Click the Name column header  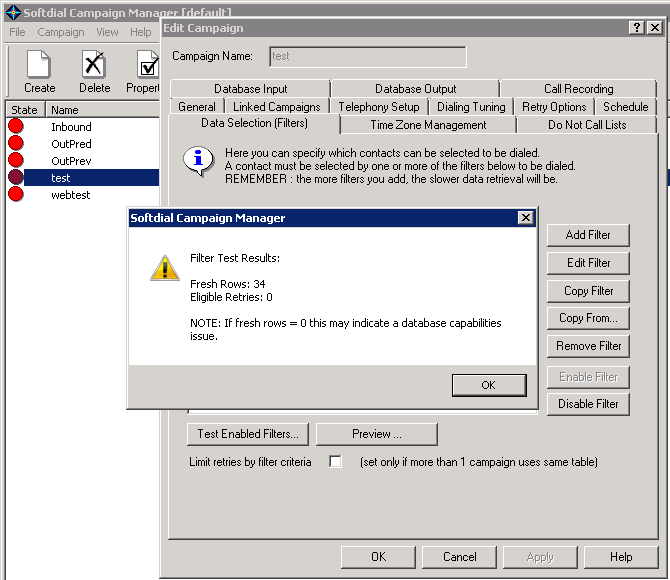[x=103, y=110]
